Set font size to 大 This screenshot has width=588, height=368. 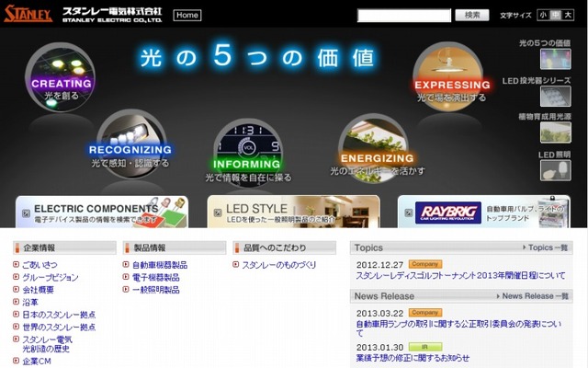coord(568,15)
